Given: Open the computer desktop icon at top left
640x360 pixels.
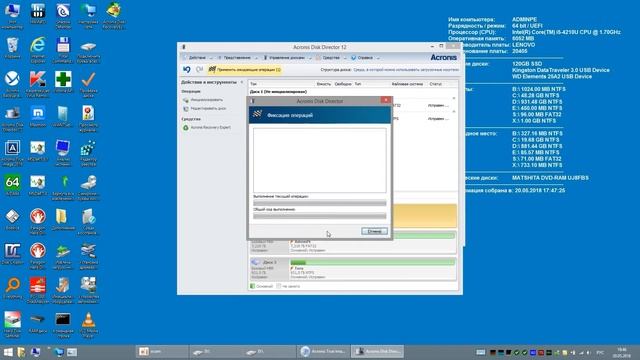Looking at the screenshot, I should (12, 16).
